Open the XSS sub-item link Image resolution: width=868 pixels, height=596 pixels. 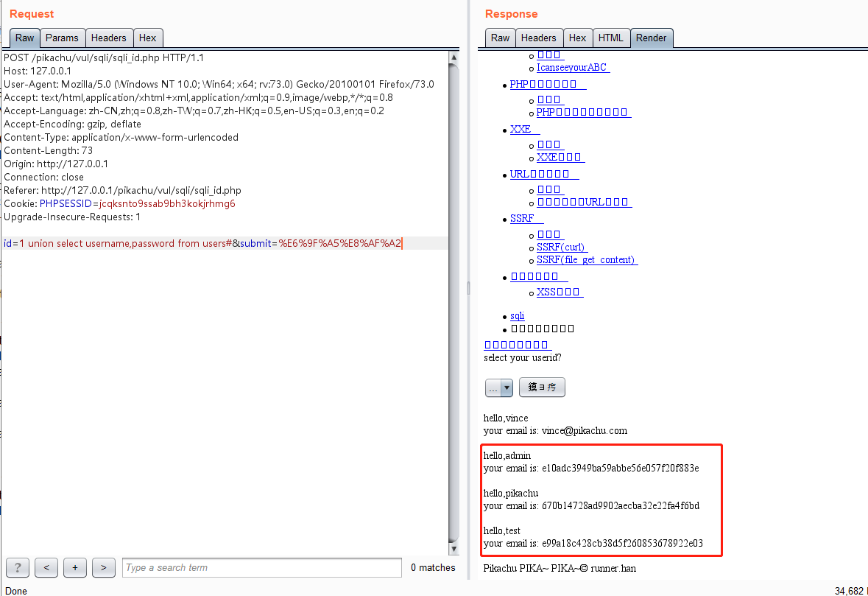[x=560, y=292]
